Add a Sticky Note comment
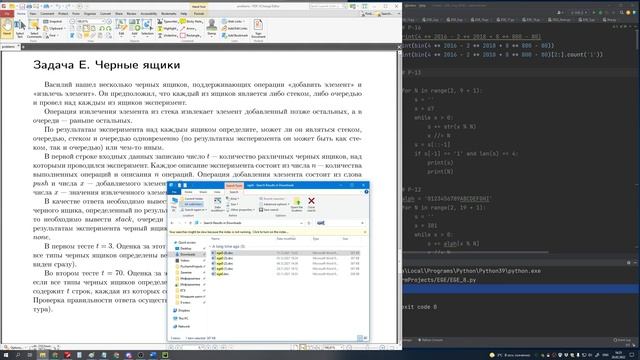Screen dimensions: 640x360 coord(191,21)
